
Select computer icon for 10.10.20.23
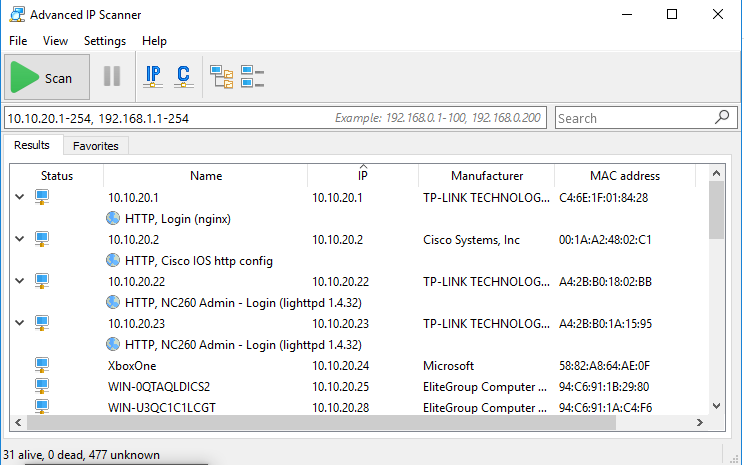[x=42, y=323]
